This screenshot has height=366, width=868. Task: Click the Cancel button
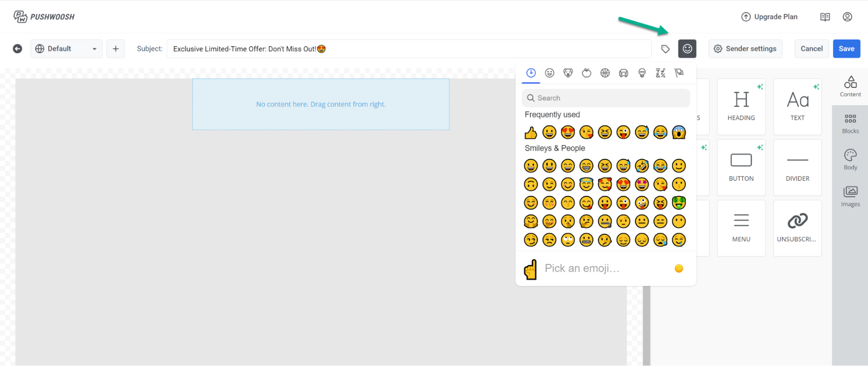[811, 49]
